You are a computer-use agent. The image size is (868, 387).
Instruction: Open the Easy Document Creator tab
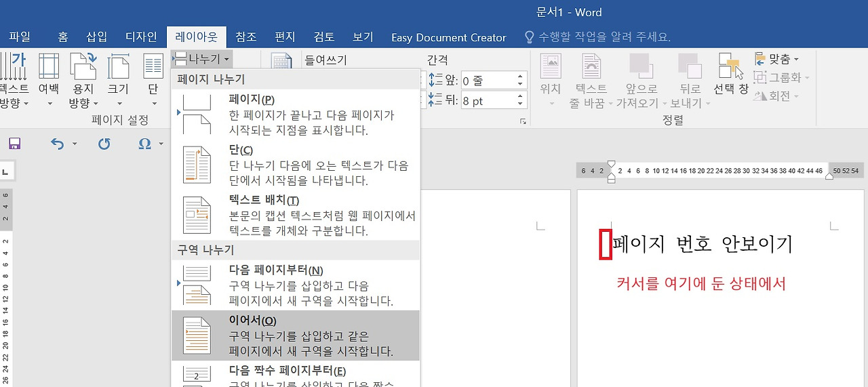(x=449, y=37)
